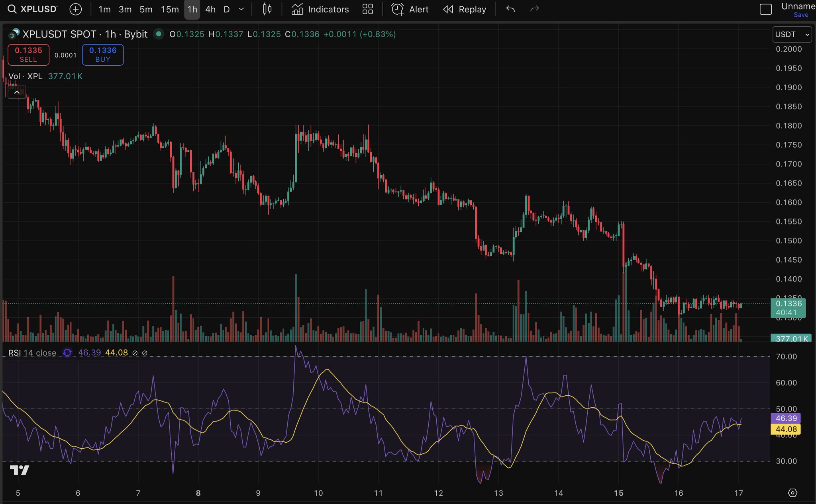Screen dimensions: 816x504
Task: Open the layout selector square icon
Action: pos(765,9)
